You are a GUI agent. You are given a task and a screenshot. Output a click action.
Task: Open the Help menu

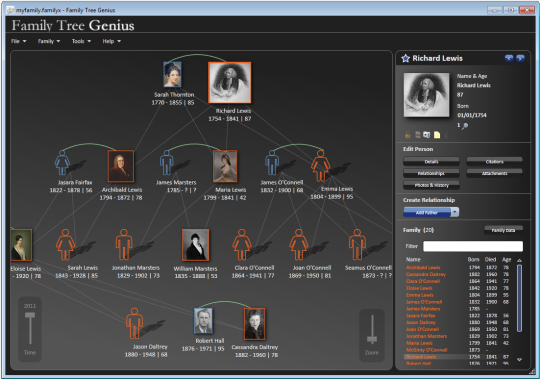(112, 41)
